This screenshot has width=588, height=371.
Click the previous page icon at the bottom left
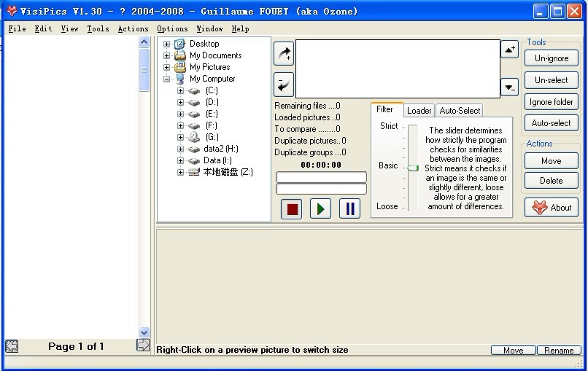pos(12,346)
